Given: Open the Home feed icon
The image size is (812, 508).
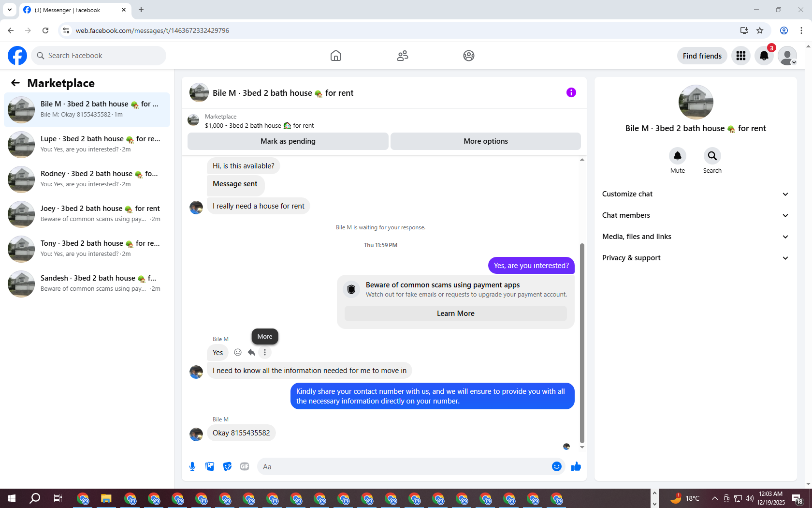Looking at the screenshot, I should coord(336,56).
